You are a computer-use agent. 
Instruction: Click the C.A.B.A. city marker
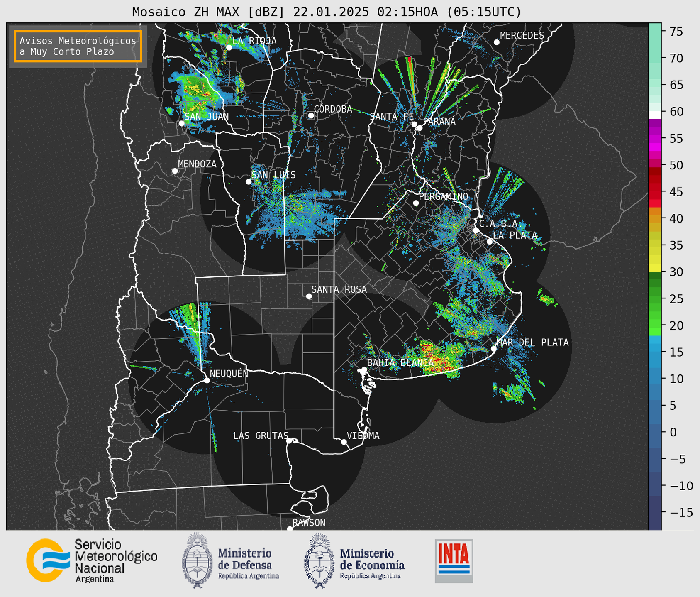[x=476, y=230]
